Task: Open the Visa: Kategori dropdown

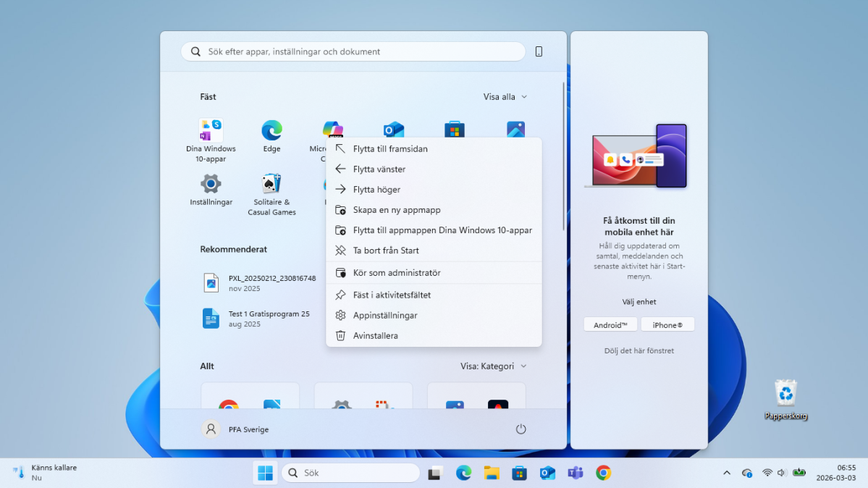Action: click(493, 366)
